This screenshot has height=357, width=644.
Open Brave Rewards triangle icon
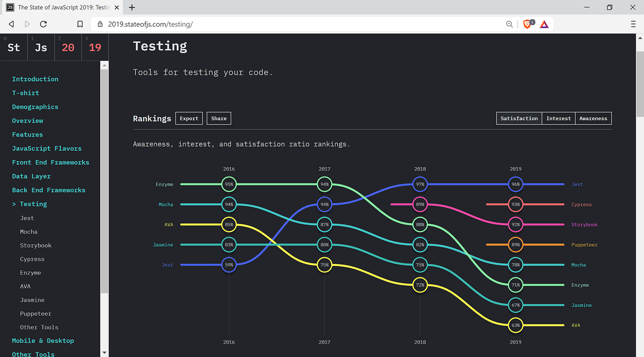coord(544,24)
